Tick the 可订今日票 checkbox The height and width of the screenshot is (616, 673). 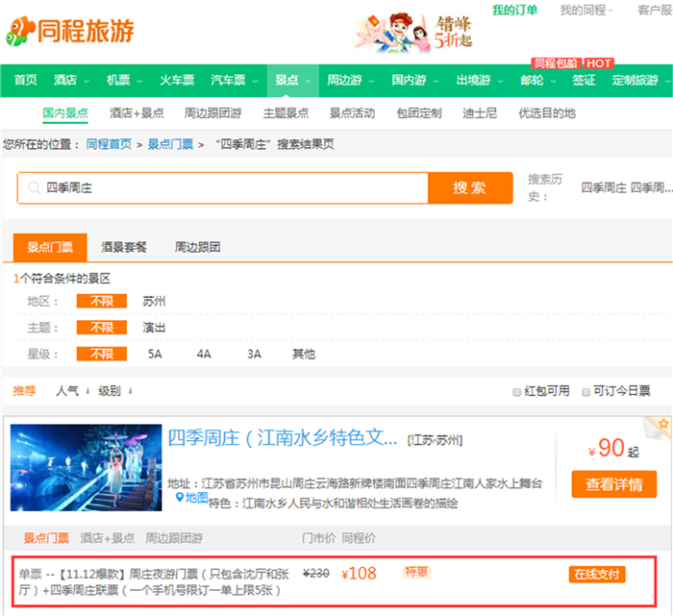coord(585,392)
